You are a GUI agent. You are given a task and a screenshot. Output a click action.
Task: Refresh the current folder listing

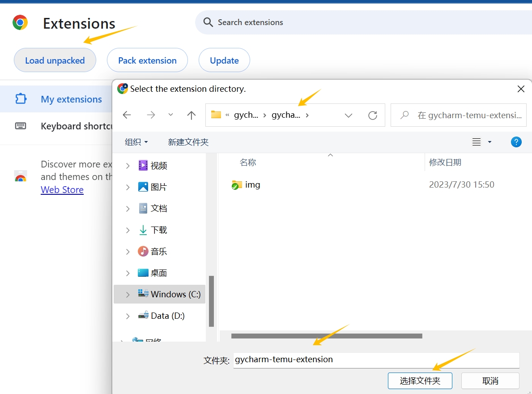click(x=373, y=116)
